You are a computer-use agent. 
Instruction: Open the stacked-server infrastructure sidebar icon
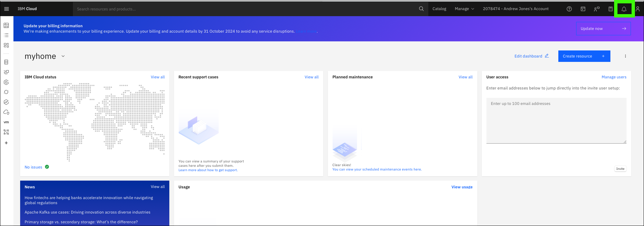[x=6, y=62]
